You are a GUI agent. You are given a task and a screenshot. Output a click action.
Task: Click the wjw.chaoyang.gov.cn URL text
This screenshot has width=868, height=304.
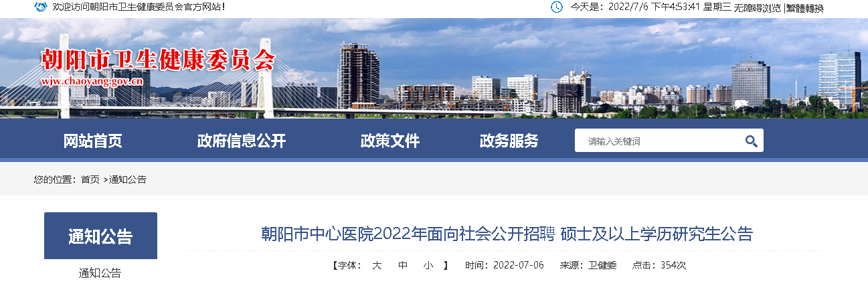(x=92, y=82)
